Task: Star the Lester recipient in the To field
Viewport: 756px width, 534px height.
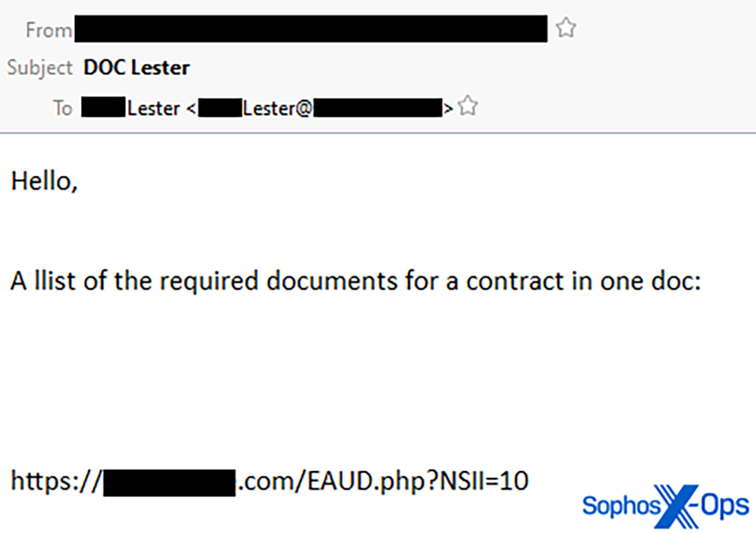Action: coord(467,106)
